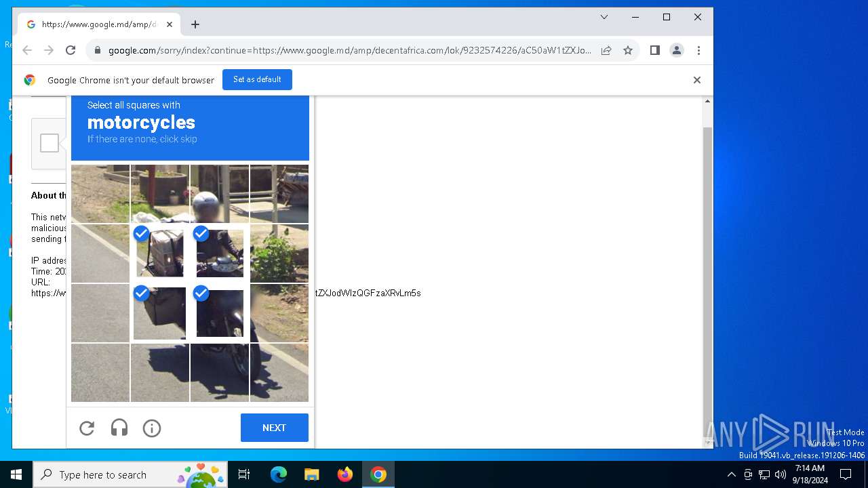Show hidden system tray icons
Image resolution: width=868 pixels, height=488 pixels.
(x=731, y=474)
